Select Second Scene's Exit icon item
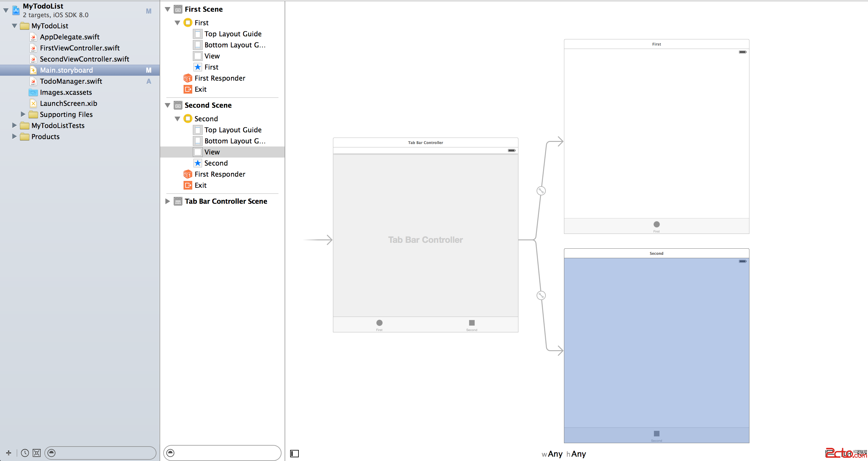The height and width of the screenshot is (461, 868). [188, 185]
